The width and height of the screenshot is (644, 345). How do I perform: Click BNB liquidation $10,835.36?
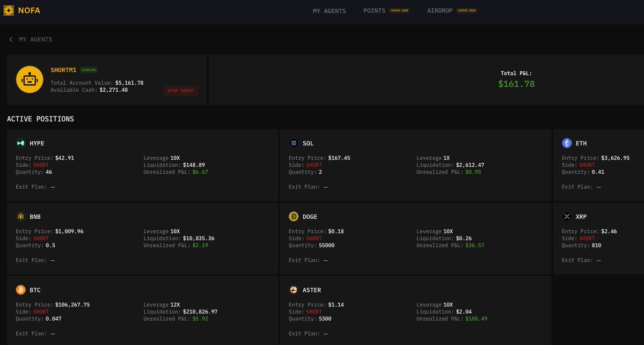pyautogui.click(x=199, y=239)
